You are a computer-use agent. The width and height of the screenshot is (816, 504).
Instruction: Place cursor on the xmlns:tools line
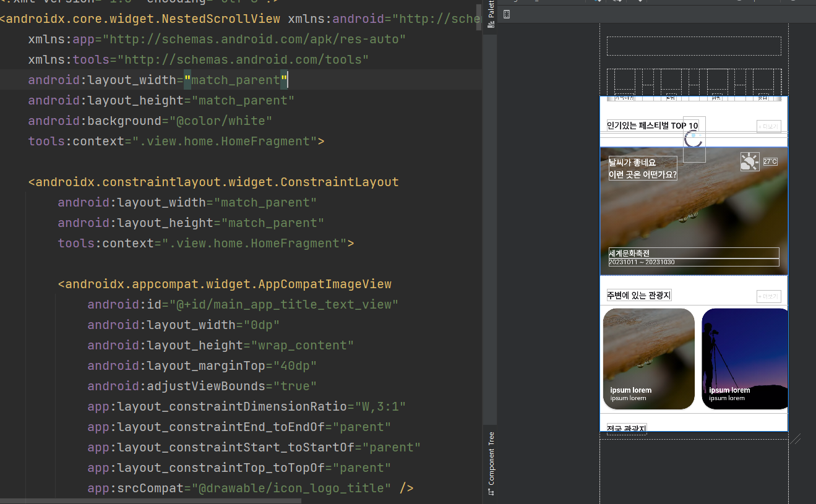(199, 59)
